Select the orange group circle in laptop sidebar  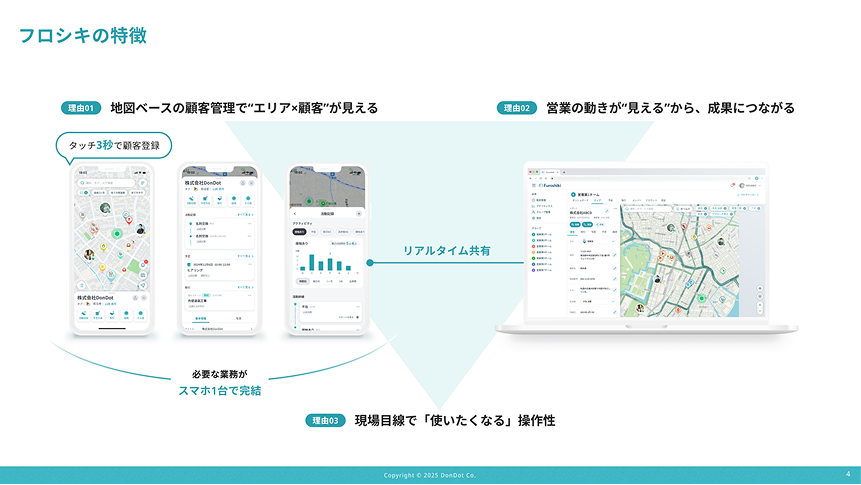click(533, 252)
